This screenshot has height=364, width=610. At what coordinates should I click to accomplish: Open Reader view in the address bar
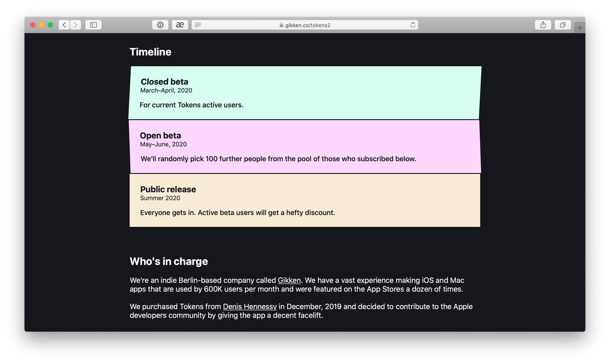coord(198,25)
